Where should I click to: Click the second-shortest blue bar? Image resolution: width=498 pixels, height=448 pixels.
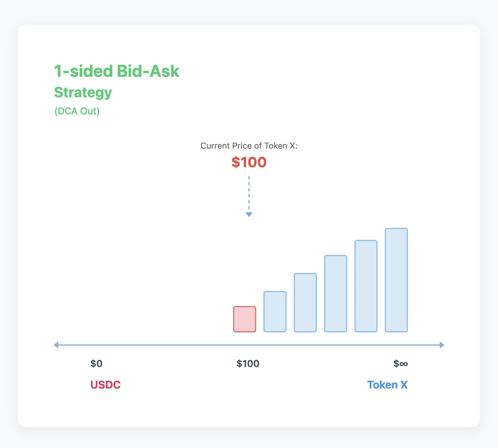pyautogui.click(x=305, y=302)
